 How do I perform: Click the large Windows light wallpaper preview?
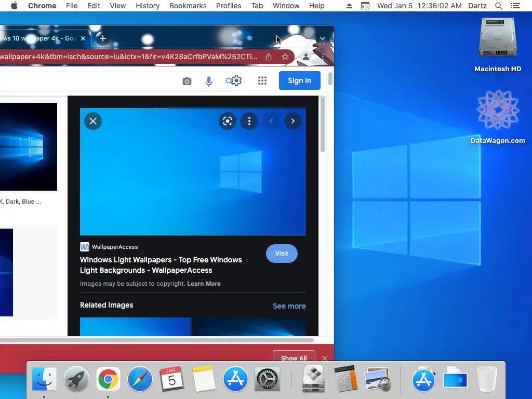pos(193,171)
